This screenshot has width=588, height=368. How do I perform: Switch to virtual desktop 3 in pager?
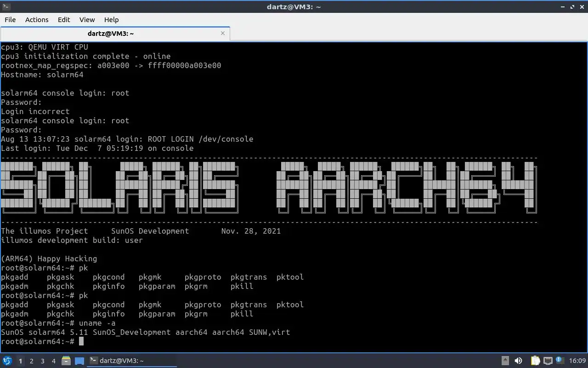[42, 361]
